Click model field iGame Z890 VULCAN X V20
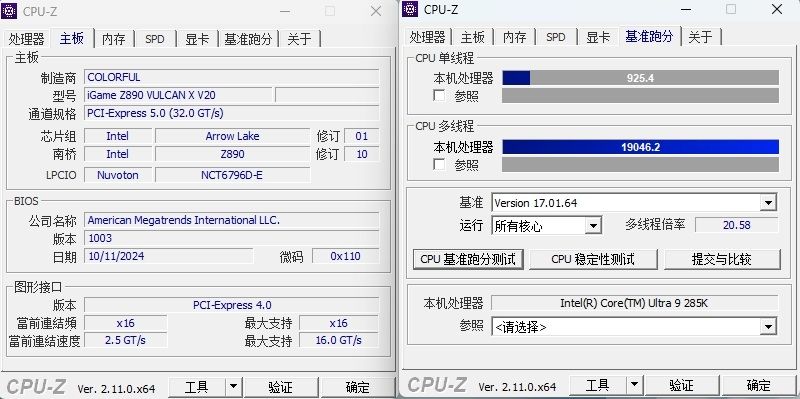The image size is (800, 399). [x=178, y=95]
